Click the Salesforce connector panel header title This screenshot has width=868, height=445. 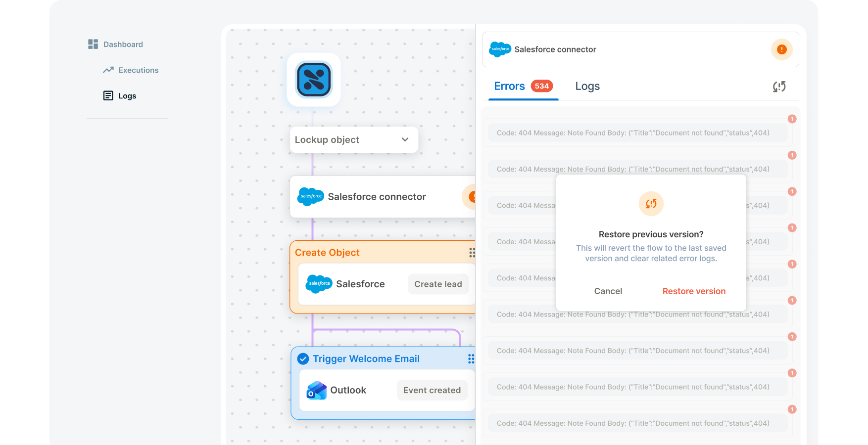(x=555, y=49)
